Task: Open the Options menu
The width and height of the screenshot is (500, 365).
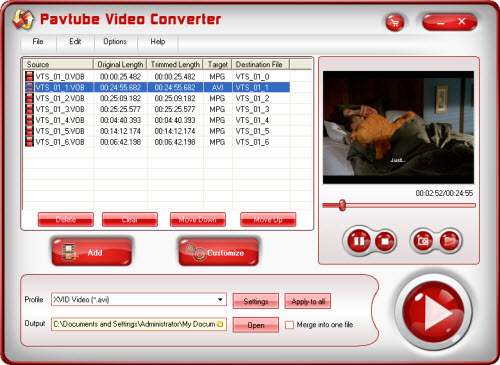Action: click(115, 42)
